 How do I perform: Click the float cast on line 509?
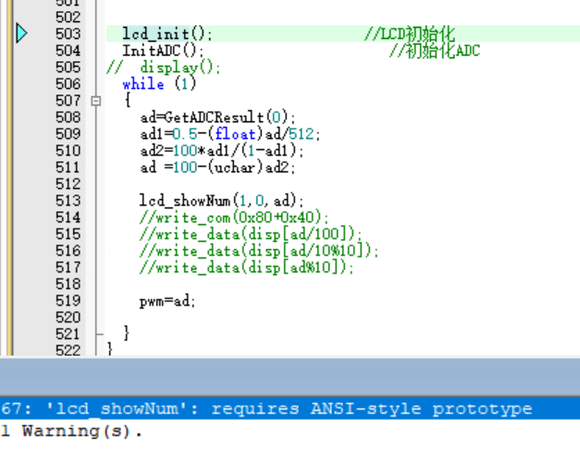point(235,134)
